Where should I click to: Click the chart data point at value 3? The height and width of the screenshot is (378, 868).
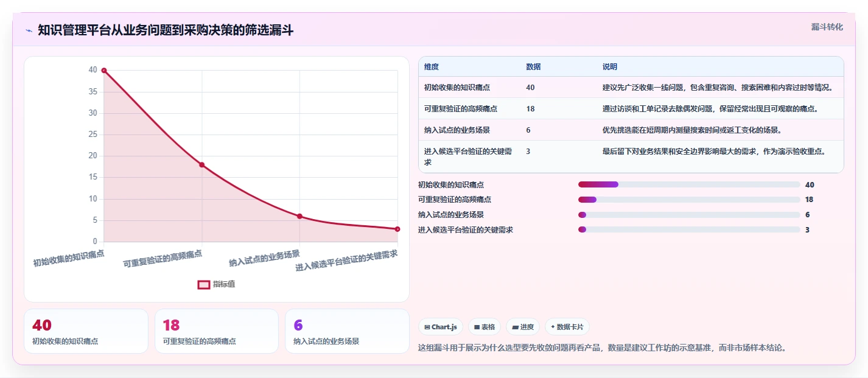coord(397,229)
